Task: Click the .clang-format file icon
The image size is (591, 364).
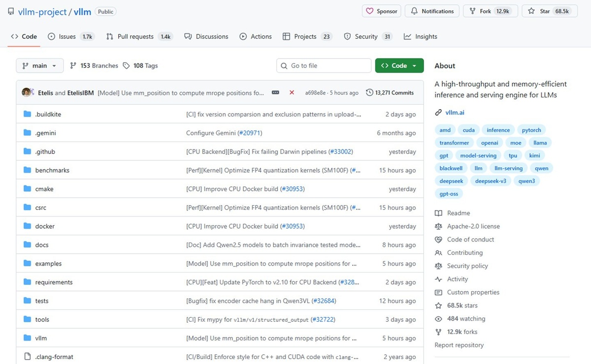Action: coord(27,357)
